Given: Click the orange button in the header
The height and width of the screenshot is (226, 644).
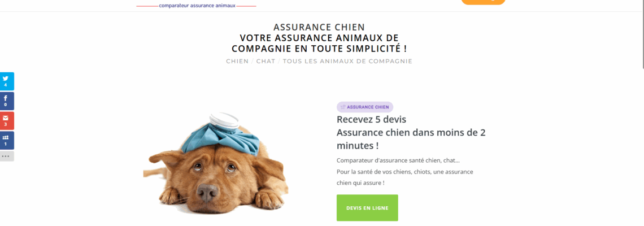Looking at the screenshot, I should point(484,2).
